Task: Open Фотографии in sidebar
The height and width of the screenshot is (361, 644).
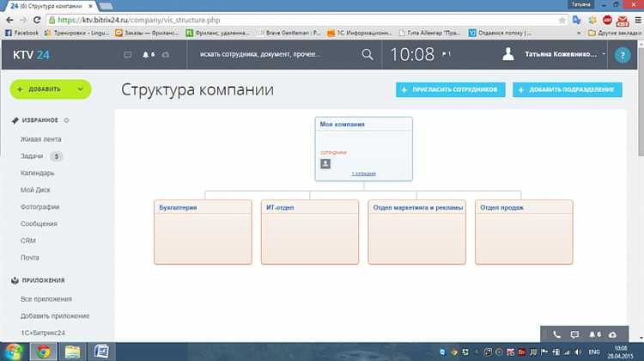Action: (39, 207)
